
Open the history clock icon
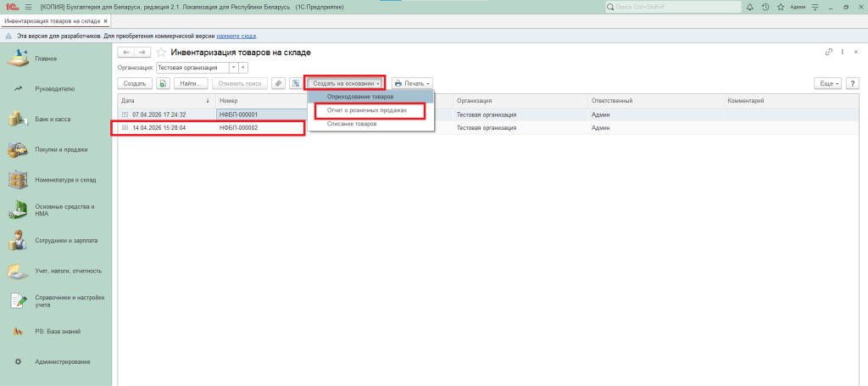click(765, 7)
